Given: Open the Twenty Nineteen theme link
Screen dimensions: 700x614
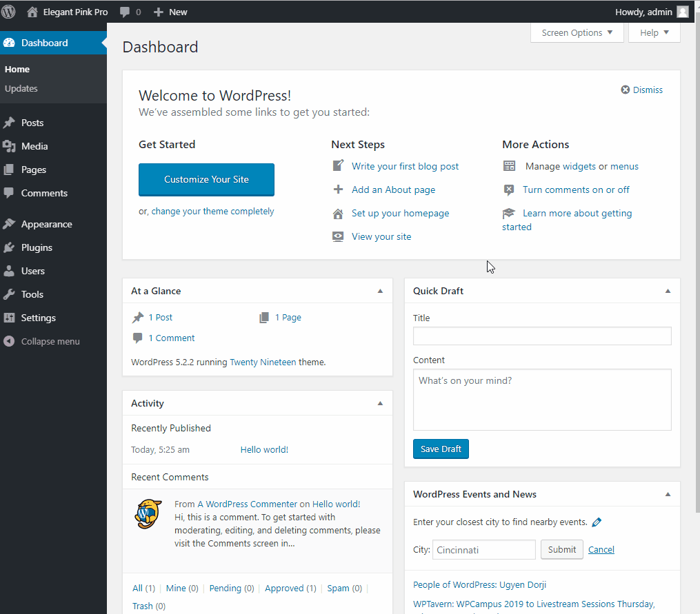Looking at the screenshot, I should point(263,362).
